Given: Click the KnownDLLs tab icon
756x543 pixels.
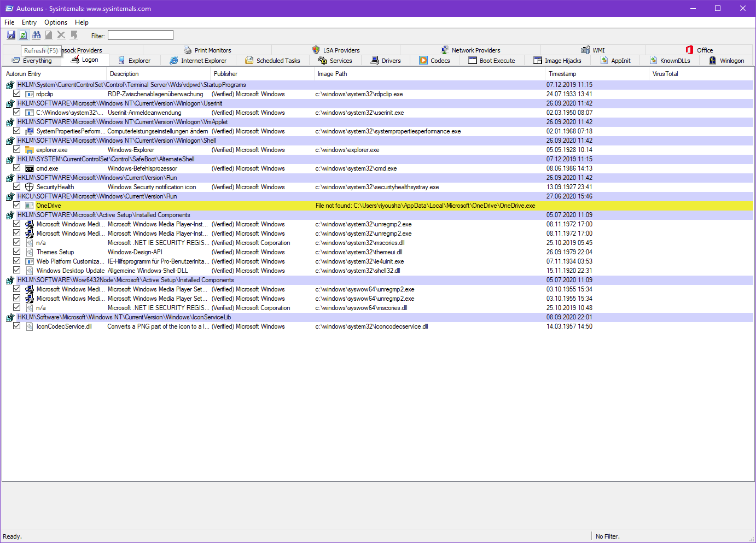Looking at the screenshot, I should (653, 60).
